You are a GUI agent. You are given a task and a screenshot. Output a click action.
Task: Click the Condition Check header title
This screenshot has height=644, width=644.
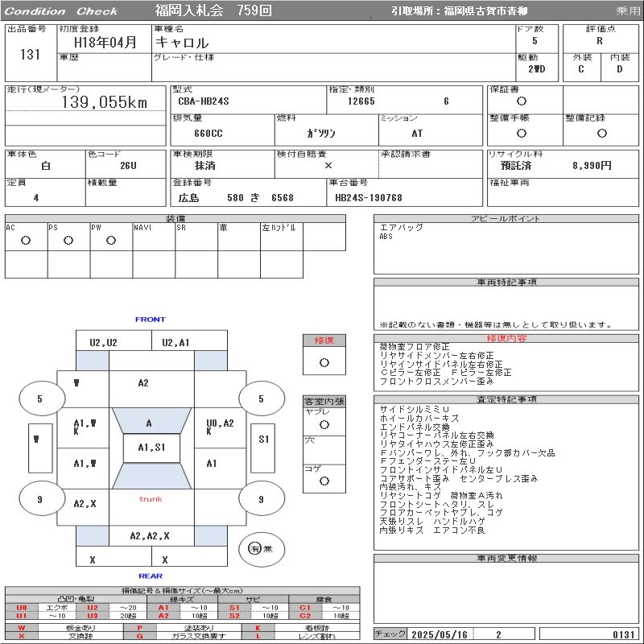pyautogui.click(x=61, y=11)
